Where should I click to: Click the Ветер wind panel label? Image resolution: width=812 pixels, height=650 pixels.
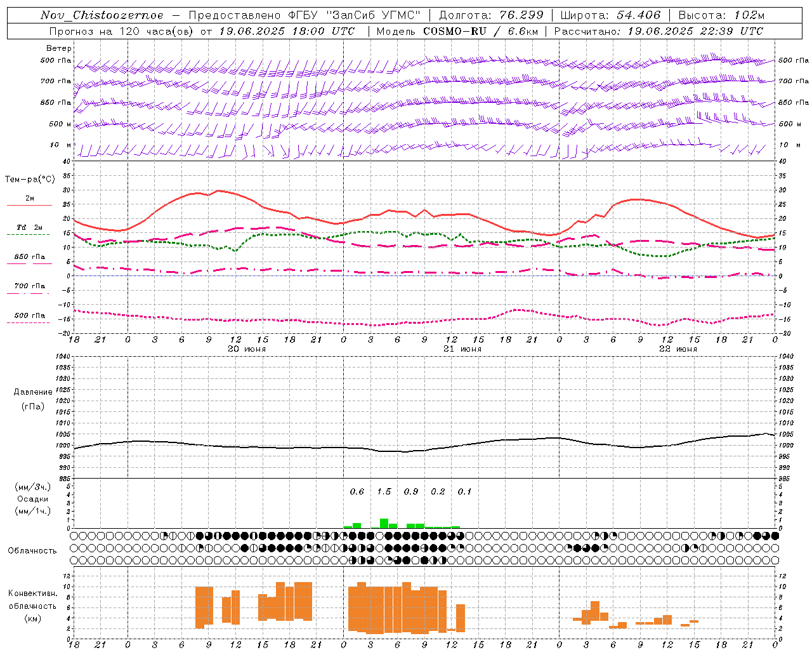point(59,48)
